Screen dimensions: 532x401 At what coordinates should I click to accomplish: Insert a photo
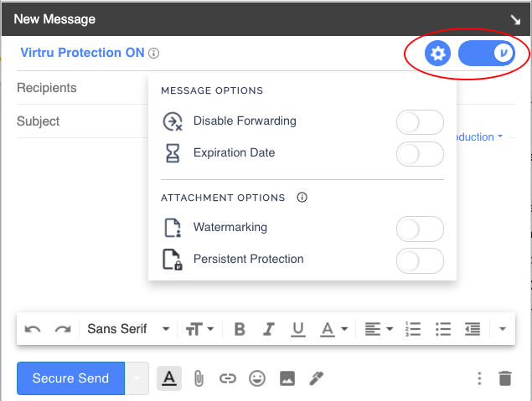tap(287, 378)
